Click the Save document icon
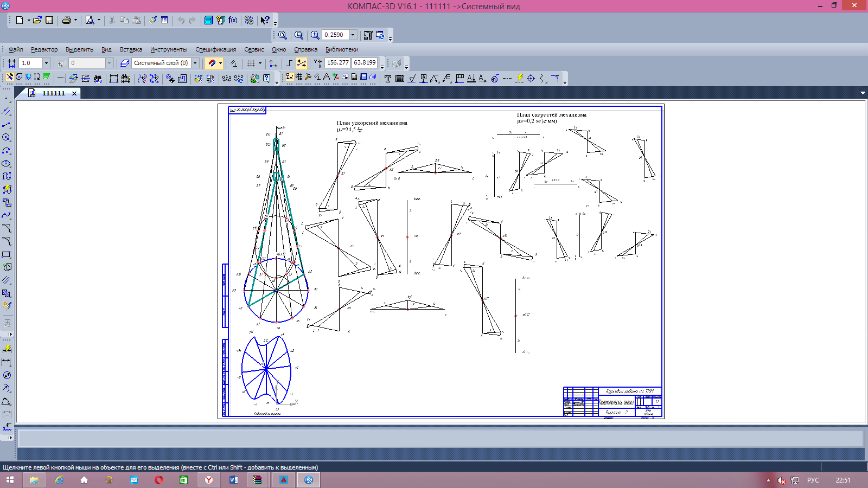 49,20
